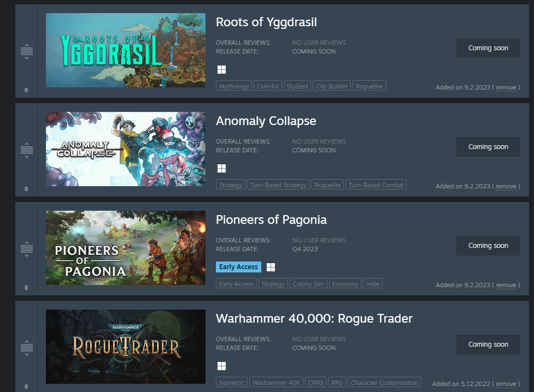
Task: Click the Windows icon beside Early Access badge
Action: [271, 267]
